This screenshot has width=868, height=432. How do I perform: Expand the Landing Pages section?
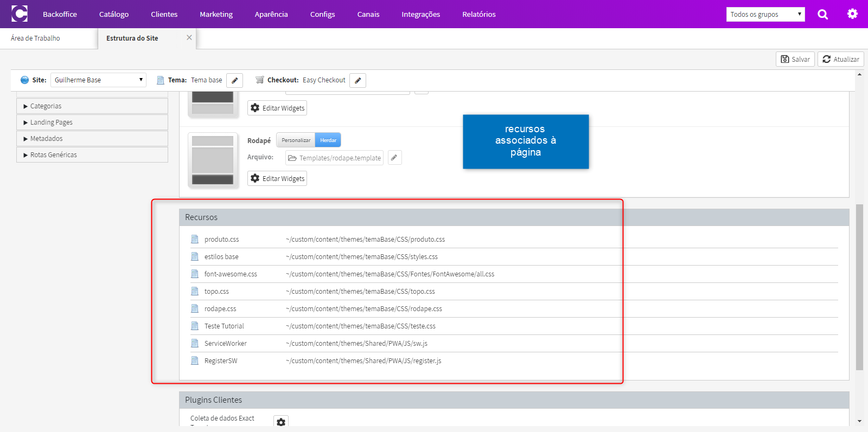click(92, 122)
